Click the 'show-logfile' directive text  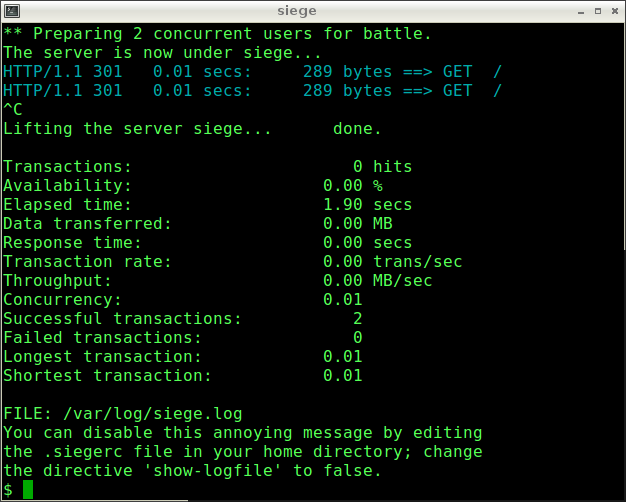pyautogui.click(x=213, y=471)
